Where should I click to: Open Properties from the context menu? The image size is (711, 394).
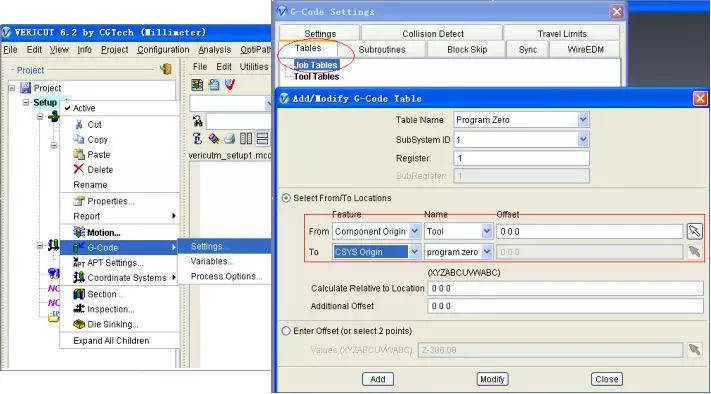(x=110, y=201)
